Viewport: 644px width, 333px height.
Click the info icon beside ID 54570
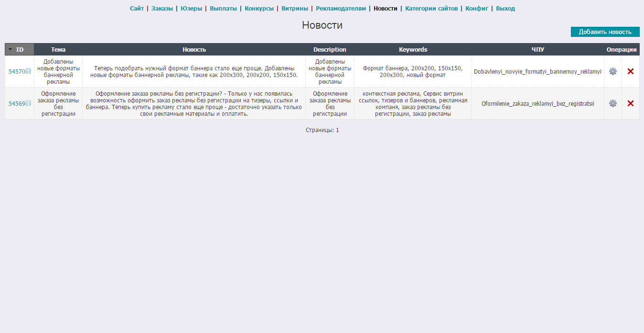pyautogui.click(x=28, y=71)
